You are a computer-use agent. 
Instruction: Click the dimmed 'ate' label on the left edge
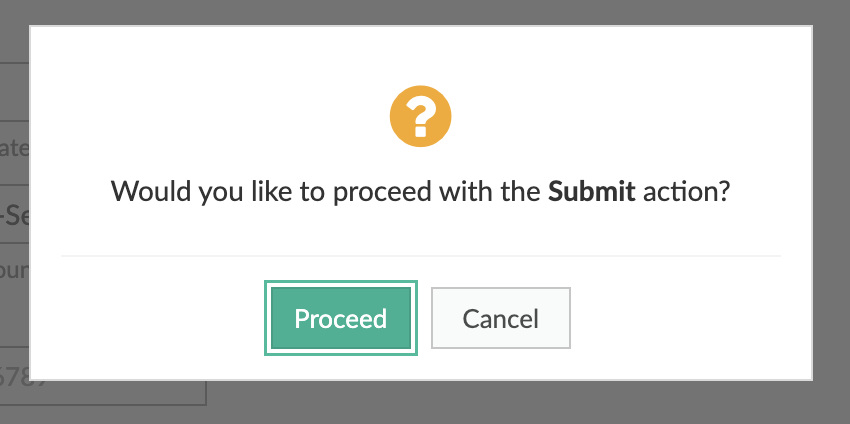[14, 149]
